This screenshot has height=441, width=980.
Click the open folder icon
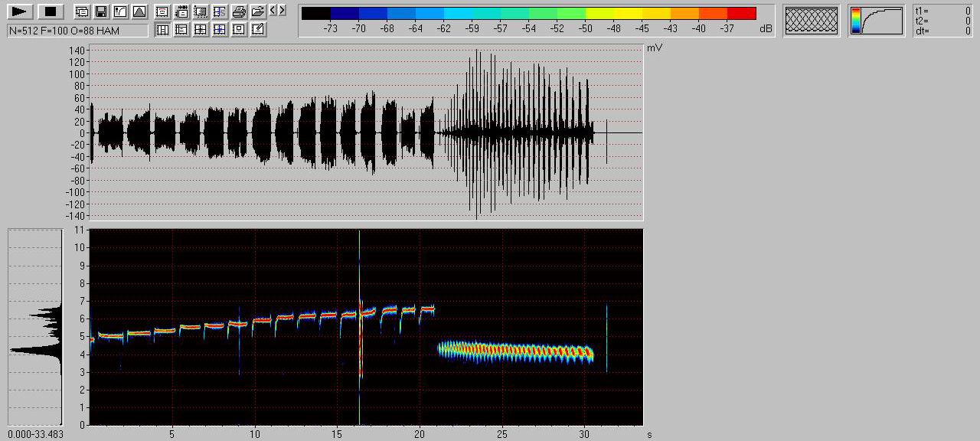click(x=258, y=11)
